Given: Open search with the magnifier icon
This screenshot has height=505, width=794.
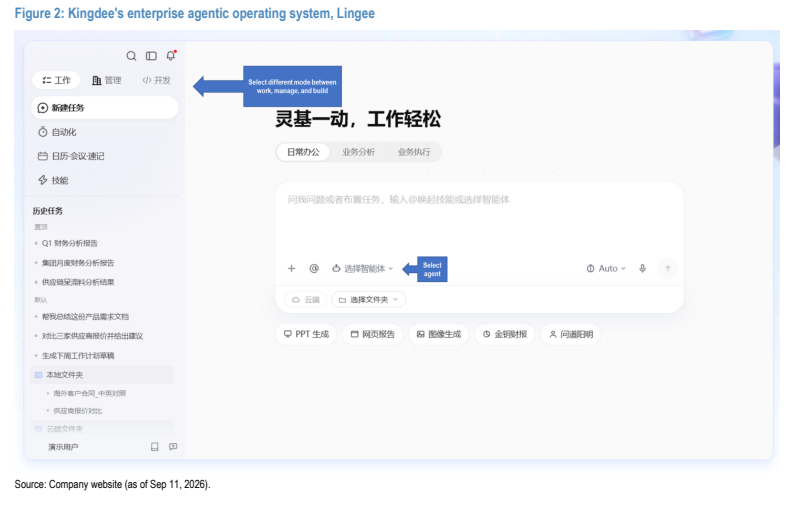Looking at the screenshot, I should coord(131,56).
